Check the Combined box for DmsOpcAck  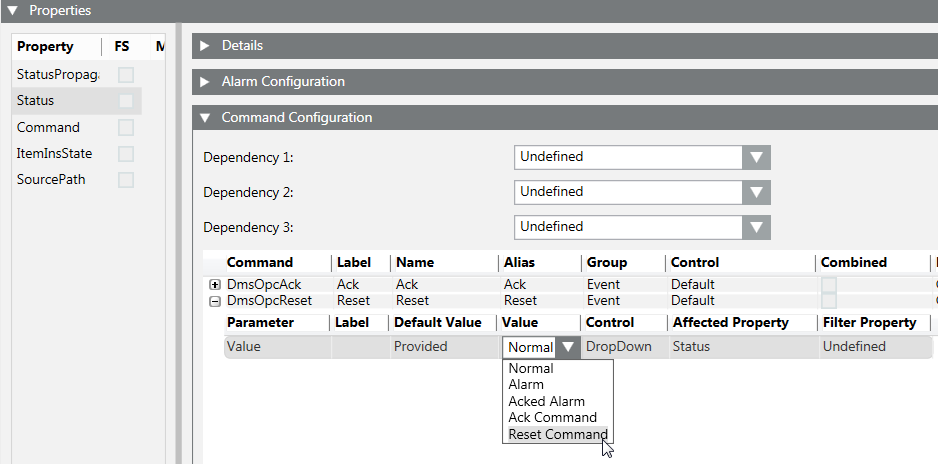[829, 285]
